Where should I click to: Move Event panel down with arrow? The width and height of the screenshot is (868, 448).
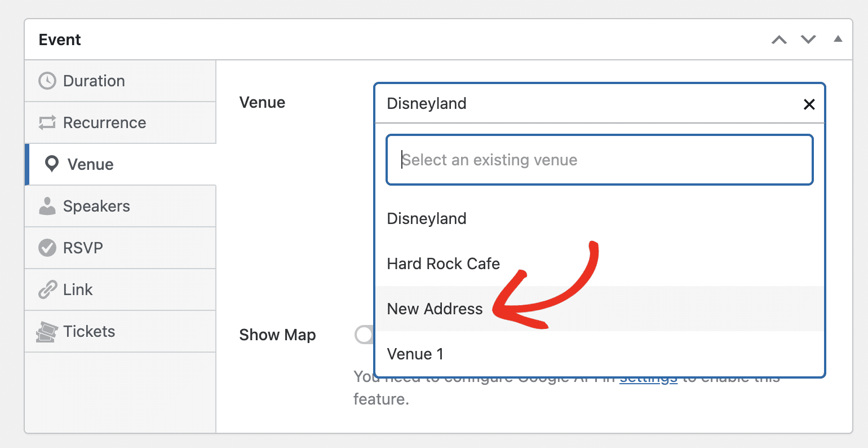[x=808, y=39]
